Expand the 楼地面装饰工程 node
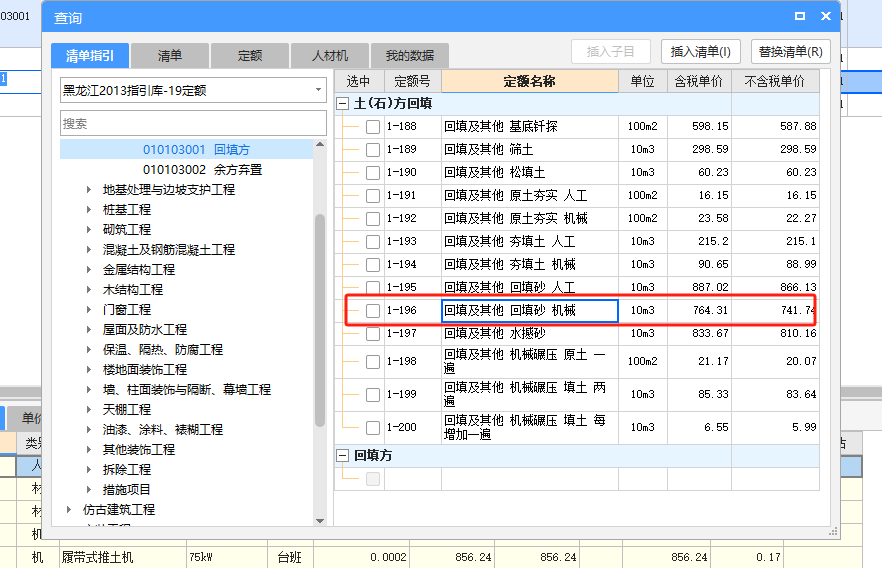 coord(88,369)
